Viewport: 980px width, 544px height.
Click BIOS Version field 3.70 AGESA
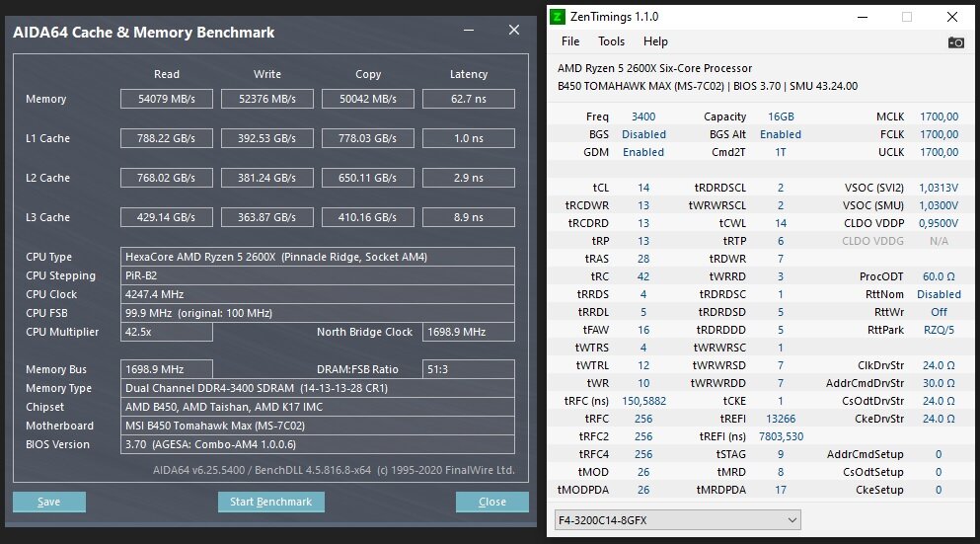point(318,444)
